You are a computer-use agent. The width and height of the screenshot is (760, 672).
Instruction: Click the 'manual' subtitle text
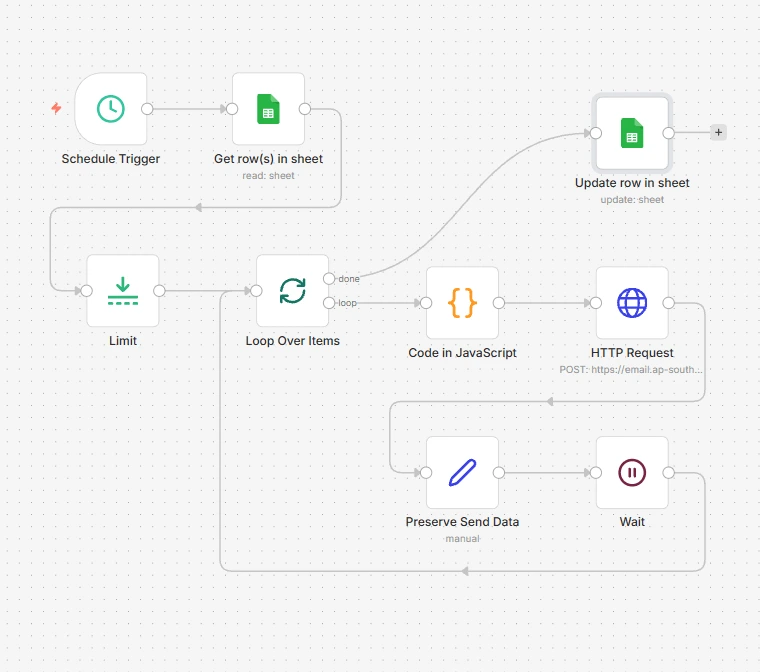pyautogui.click(x=462, y=539)
